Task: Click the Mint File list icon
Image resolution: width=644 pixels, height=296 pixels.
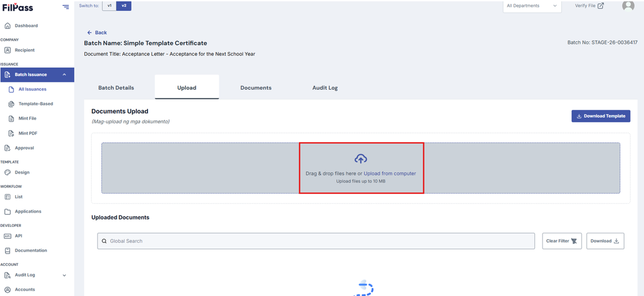Action: point(11,118)
